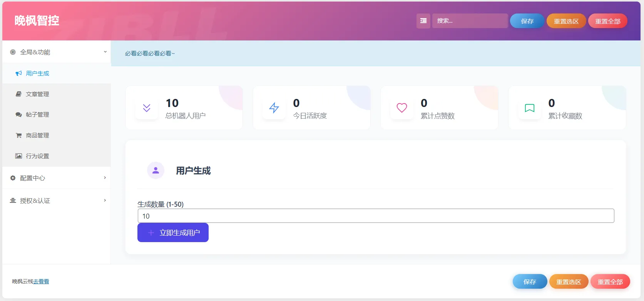The height and width of the screenshot is (301, 644).
Task: Click the 今日活跃度 label
Action: coord(310,116)
